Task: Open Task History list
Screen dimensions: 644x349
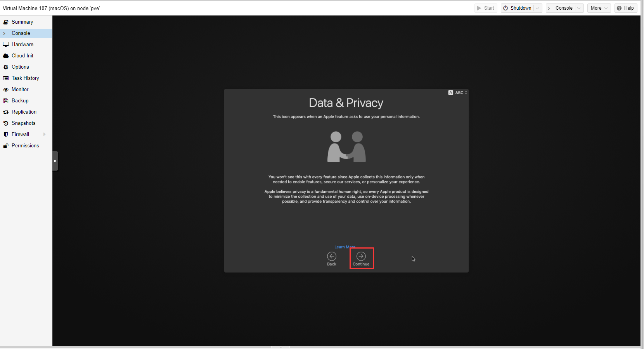Action: tap(25, 78)
